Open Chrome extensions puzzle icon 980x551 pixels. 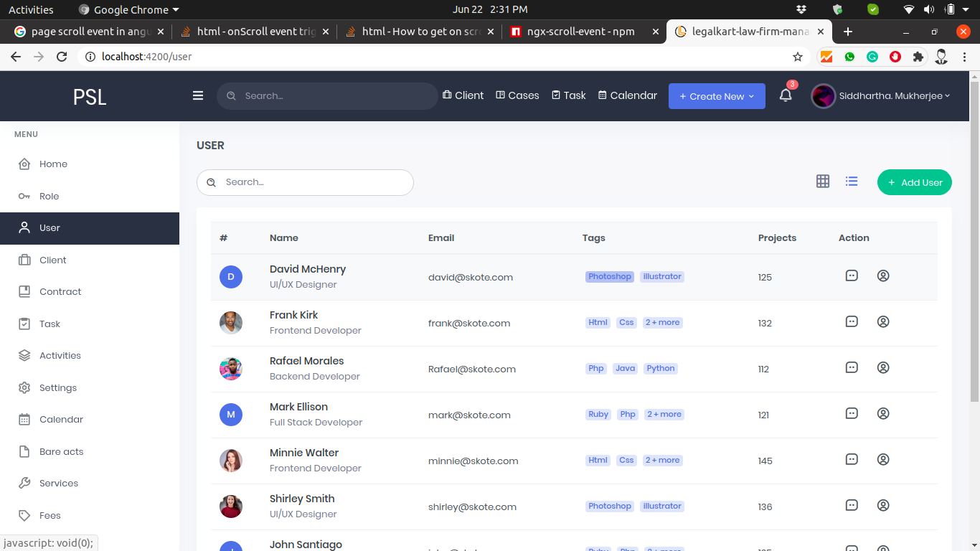pos(918,57)
